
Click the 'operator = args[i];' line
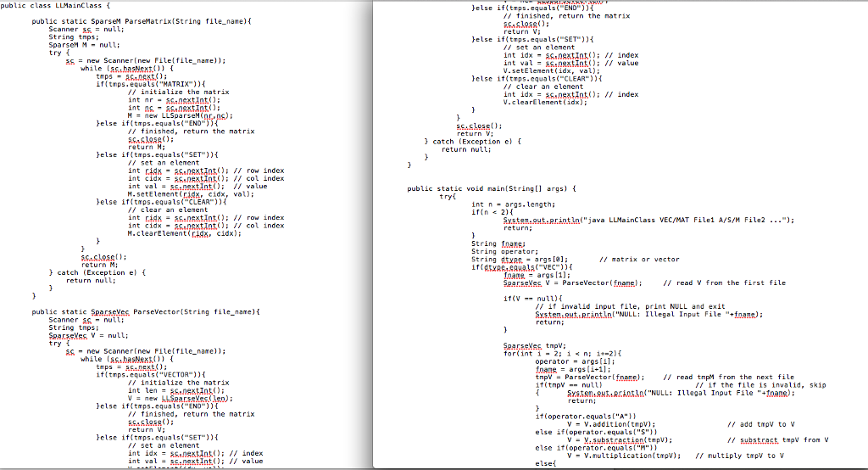click(575, 361)
